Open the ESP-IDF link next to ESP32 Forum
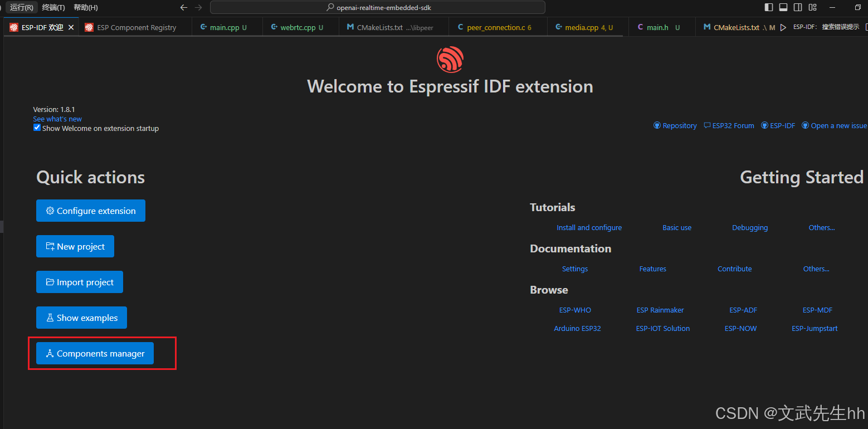 coord(778,126)
